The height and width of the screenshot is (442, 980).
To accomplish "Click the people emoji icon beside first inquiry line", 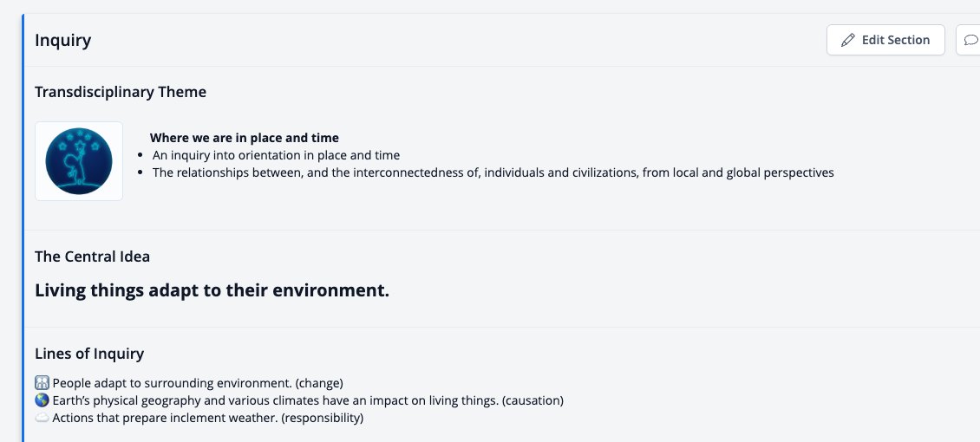I will point(42,383).
